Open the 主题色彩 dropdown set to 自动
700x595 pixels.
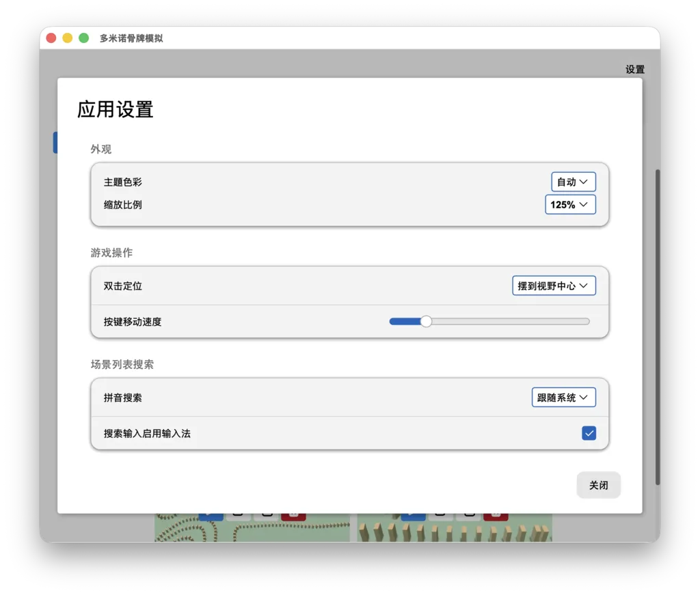point(574,182)
